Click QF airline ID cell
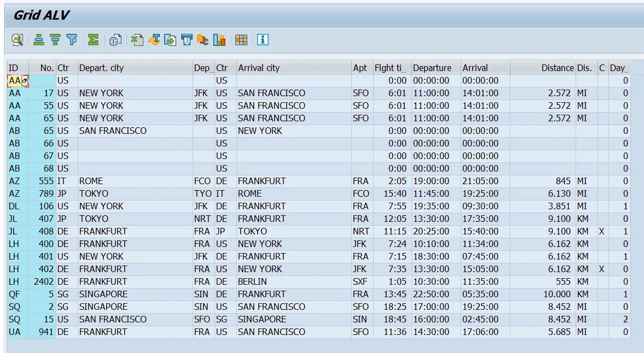 point(18,295)
